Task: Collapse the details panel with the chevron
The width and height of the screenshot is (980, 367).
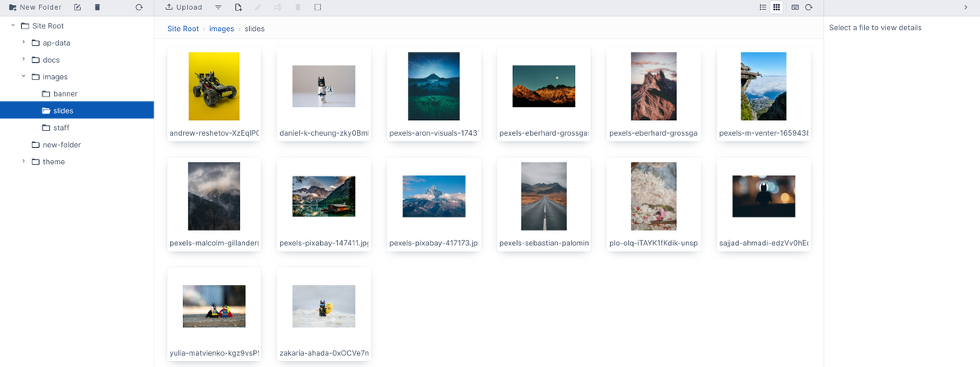Action: 966,7
